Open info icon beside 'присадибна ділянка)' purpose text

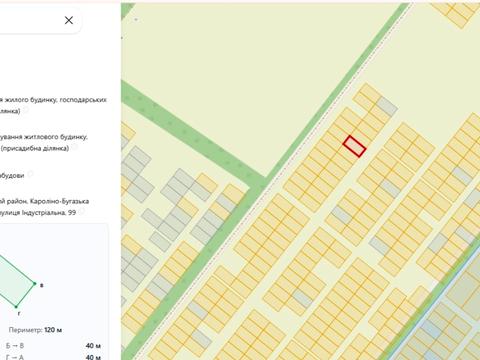75,147
